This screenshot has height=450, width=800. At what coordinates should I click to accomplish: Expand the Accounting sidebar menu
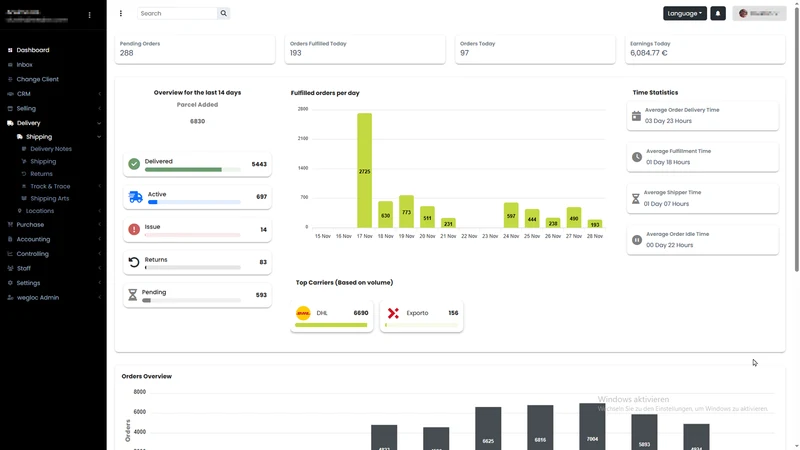(x=53, y=239)
